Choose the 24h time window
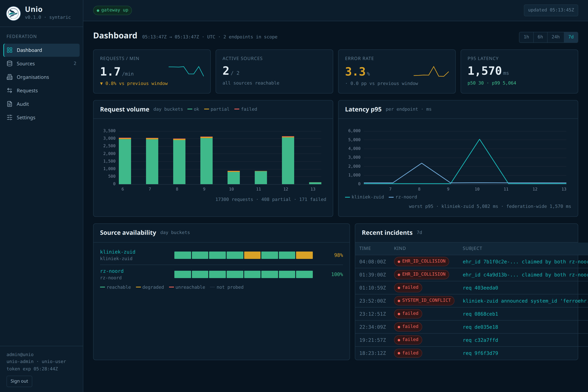 pyautogui.click(x=556, y=37)
